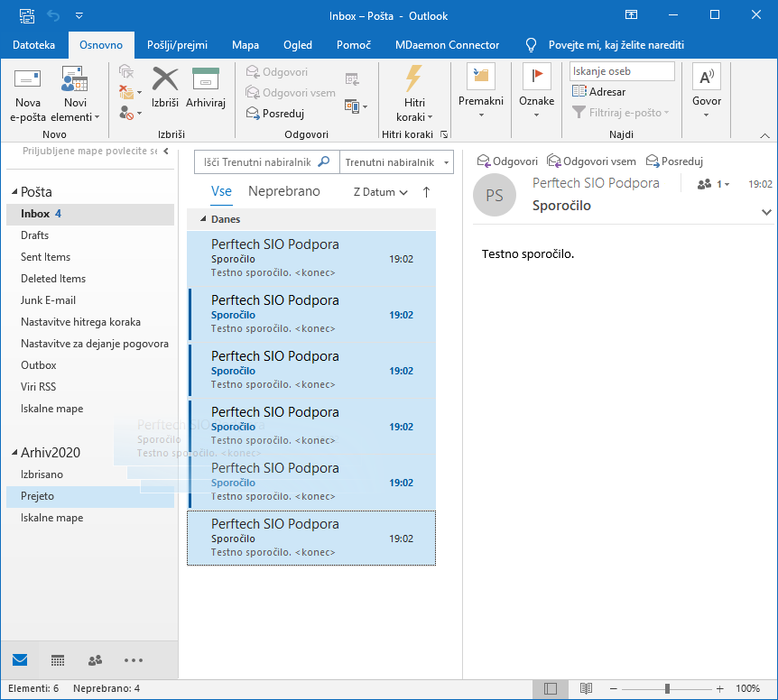
Task: Open the MDaemon Connector tab
Action: [447, 45]
